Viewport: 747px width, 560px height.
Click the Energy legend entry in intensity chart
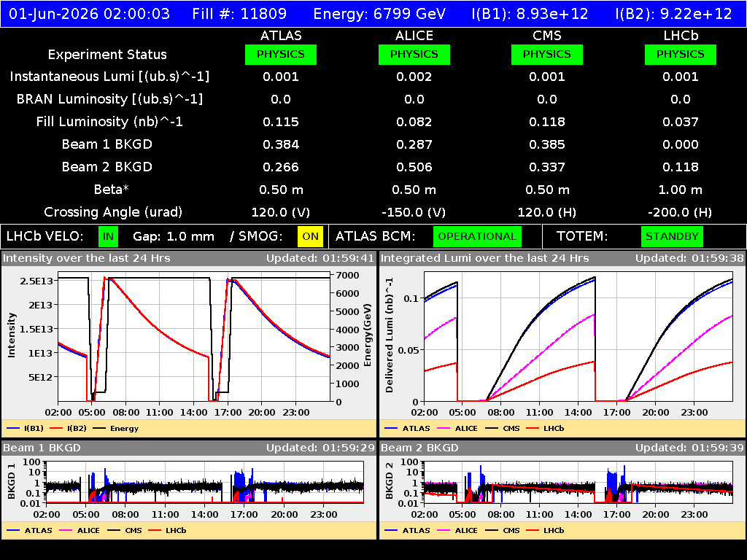[x=116, y=429]
